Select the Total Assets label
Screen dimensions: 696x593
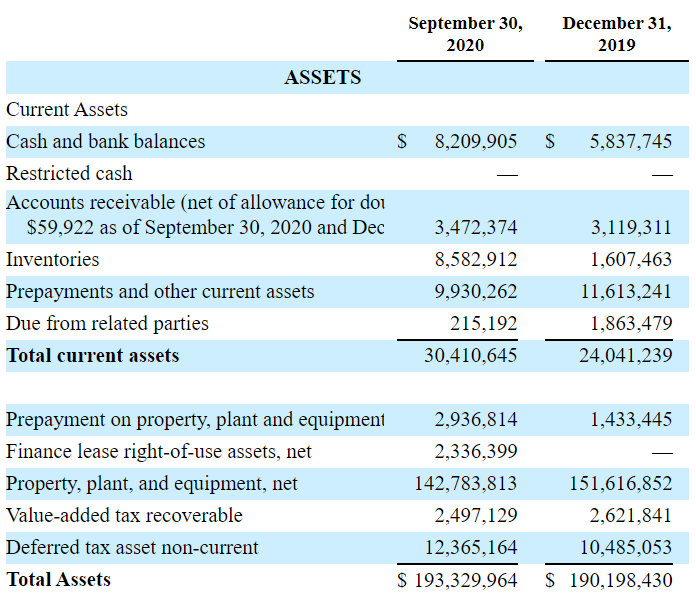(x=59, y=580)
